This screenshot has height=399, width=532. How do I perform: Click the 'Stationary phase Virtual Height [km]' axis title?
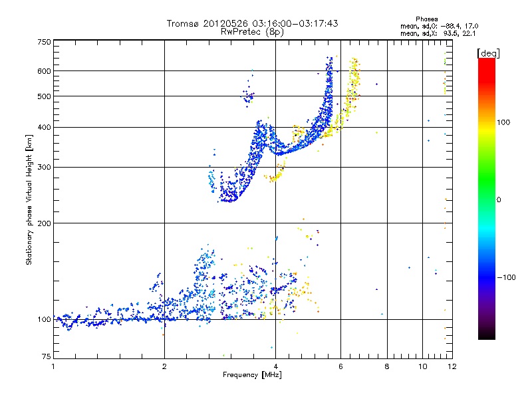[29, 199]
